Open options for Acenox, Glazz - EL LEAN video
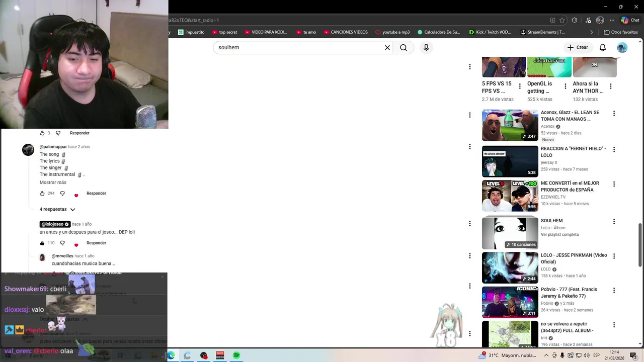Viewport: 644px width, 362px height. click(614, 114)
